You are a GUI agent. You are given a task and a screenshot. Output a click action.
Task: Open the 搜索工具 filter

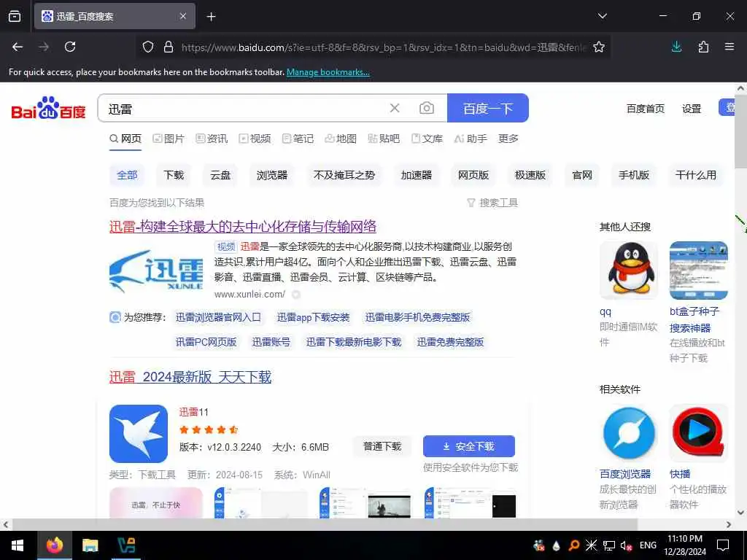[492, 203]
